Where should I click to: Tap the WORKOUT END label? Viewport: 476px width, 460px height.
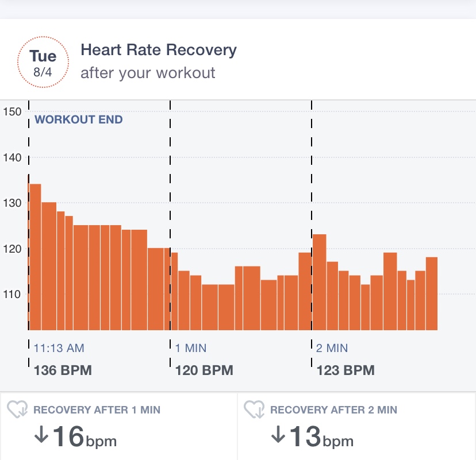coord(79,119)
